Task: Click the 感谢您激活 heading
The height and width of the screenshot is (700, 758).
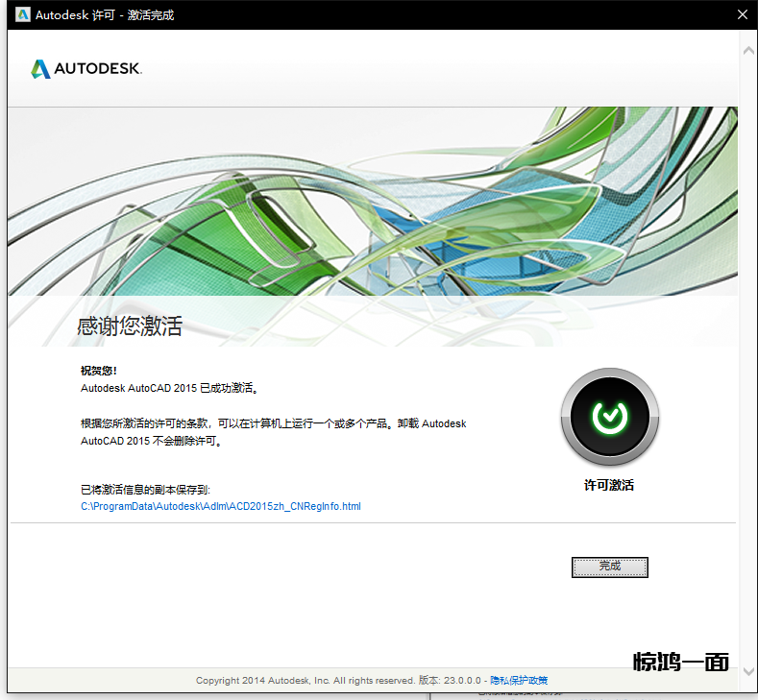Action: coord(130,326)
